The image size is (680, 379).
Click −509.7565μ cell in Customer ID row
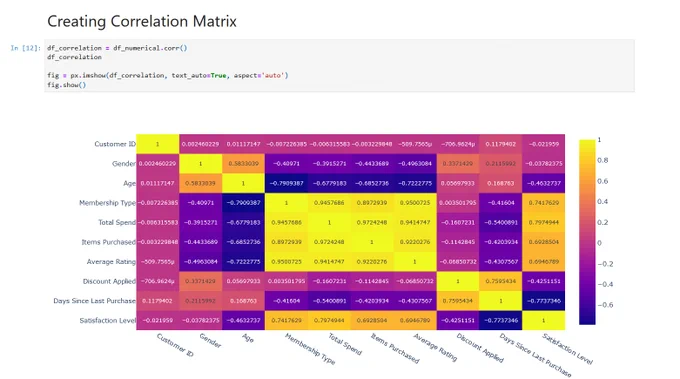coord(415,144)
